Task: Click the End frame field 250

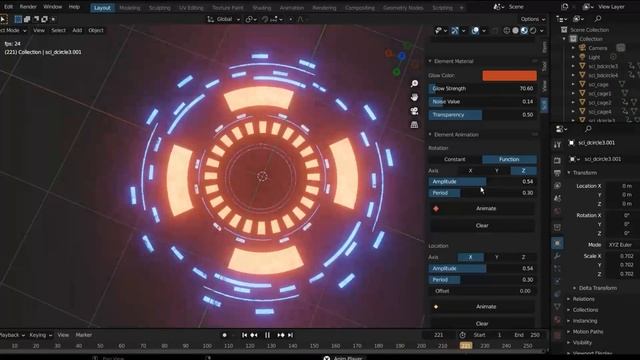Action: (x=527, y=335)
